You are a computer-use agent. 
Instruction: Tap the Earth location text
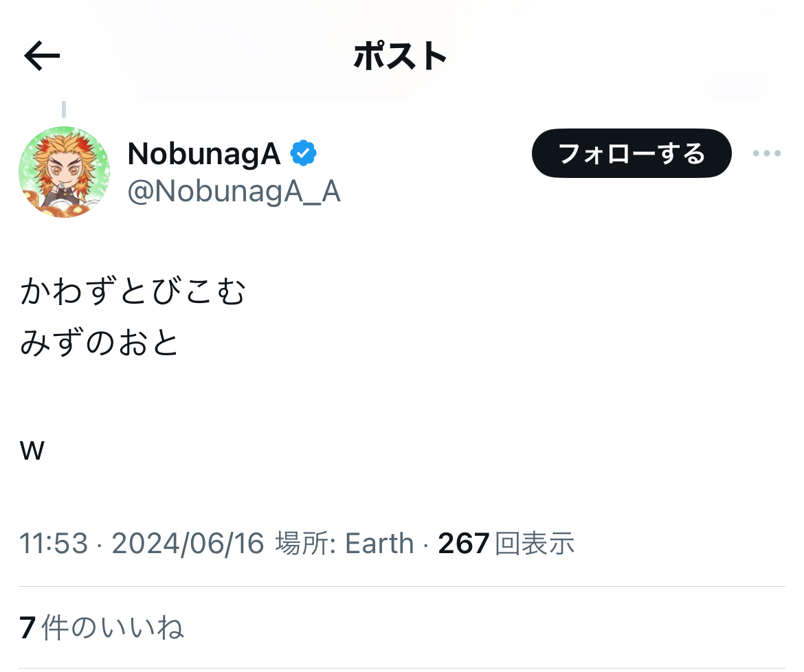tap(379, 544)
